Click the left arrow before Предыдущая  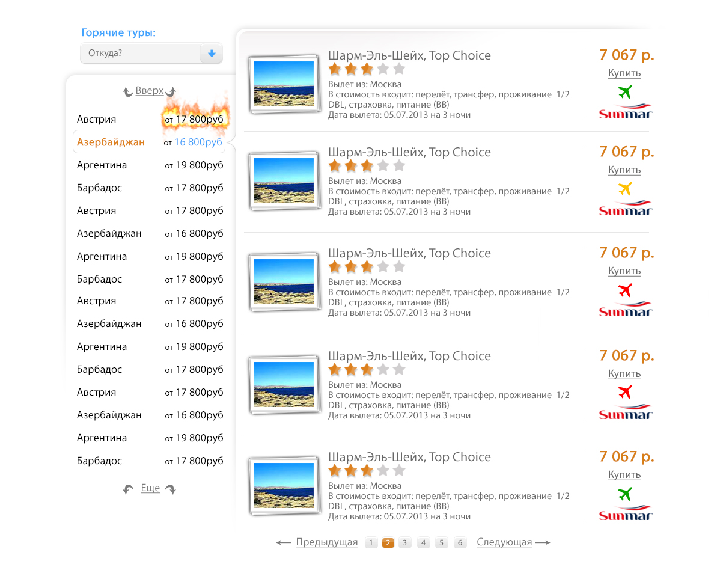(x=284, y=543)
